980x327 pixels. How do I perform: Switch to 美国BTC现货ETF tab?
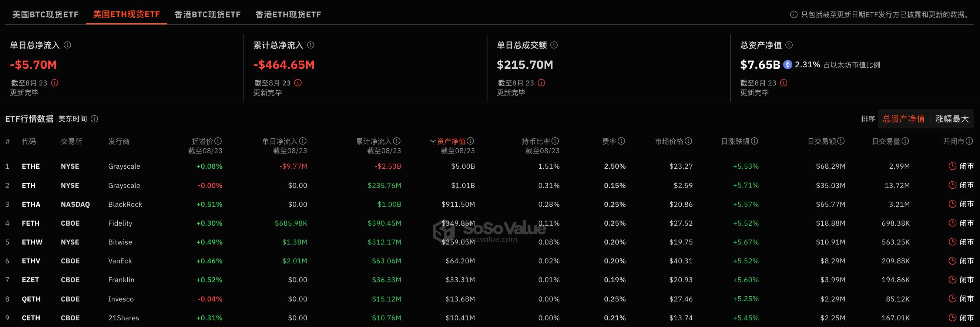point(45,14)
